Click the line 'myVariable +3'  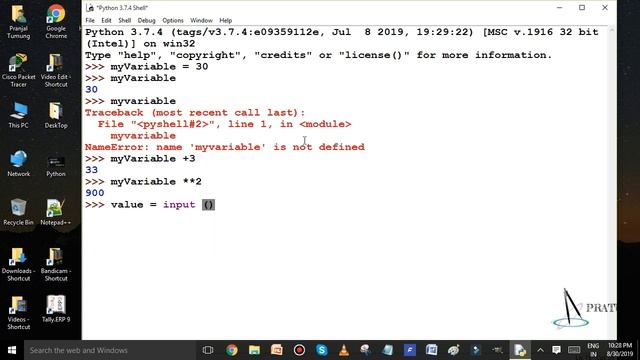[x=153, y=159]
